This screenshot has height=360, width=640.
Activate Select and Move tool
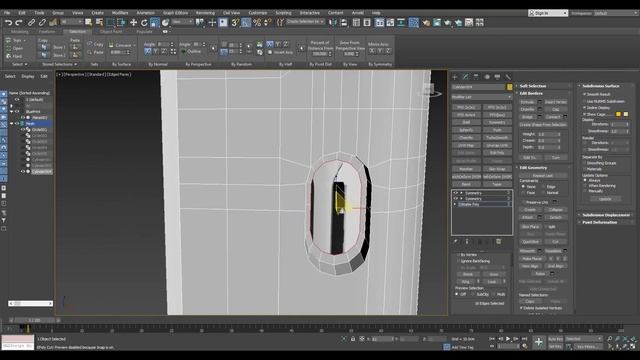133,22
